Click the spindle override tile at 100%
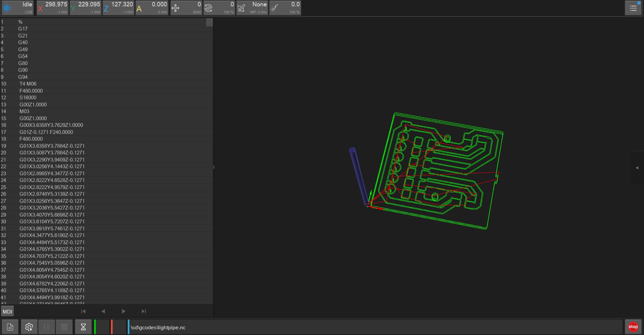This screenshot has width=644, height=335. coord(219,8)
